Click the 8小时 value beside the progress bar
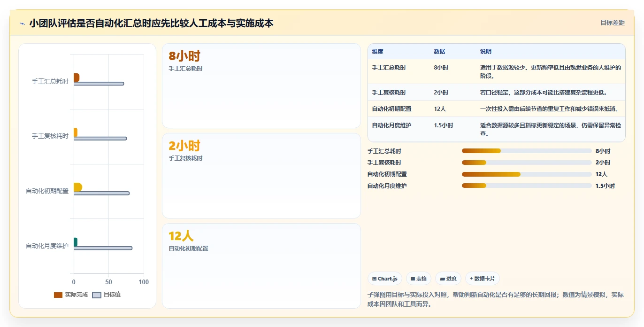Screen dimensions: 644x327 pyautogui.click(x=603, y=151)
